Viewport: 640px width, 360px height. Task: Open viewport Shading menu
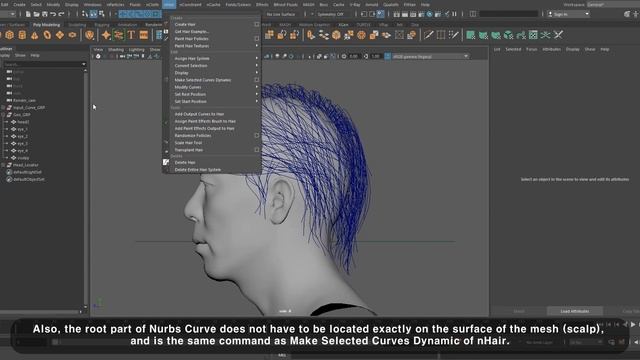pyautogui.click(x=116, y=49)
